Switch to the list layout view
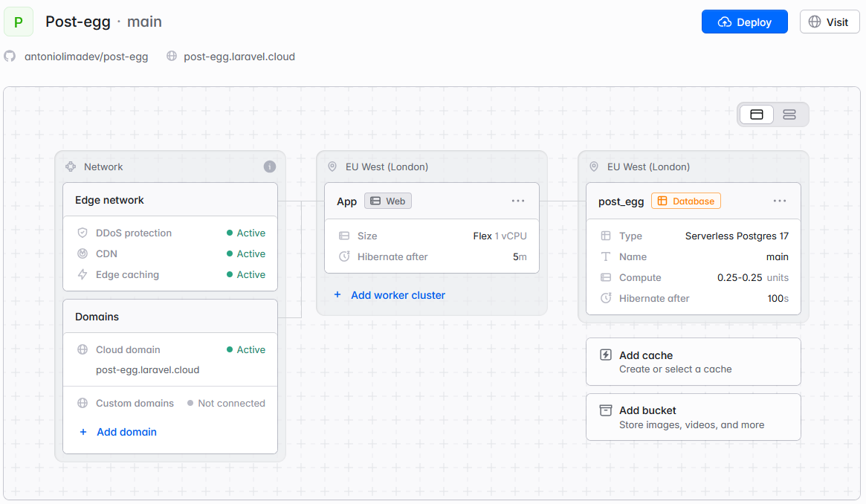866x504 pixels. coord(789,114)
